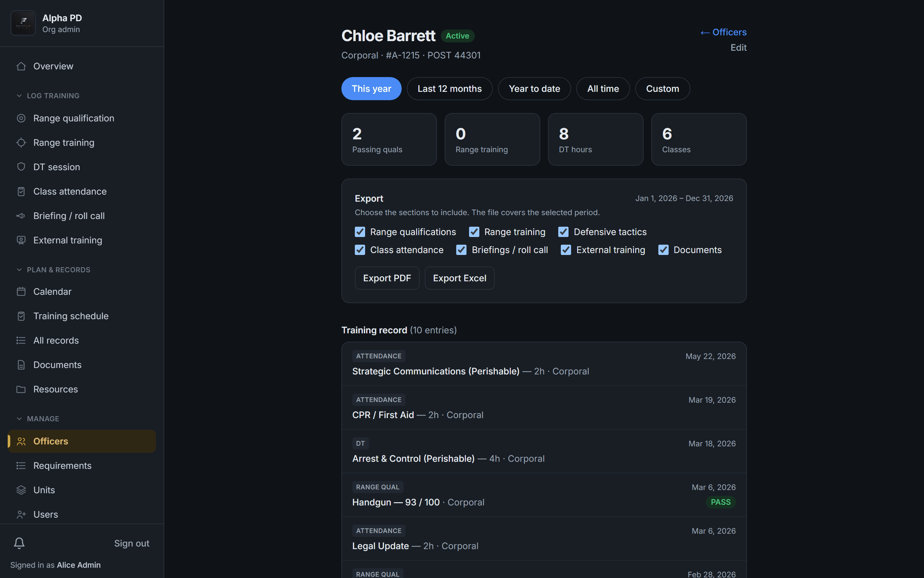Toggle Documents export checkbox
The image size is (924, 578).
[x=663, y=250]
